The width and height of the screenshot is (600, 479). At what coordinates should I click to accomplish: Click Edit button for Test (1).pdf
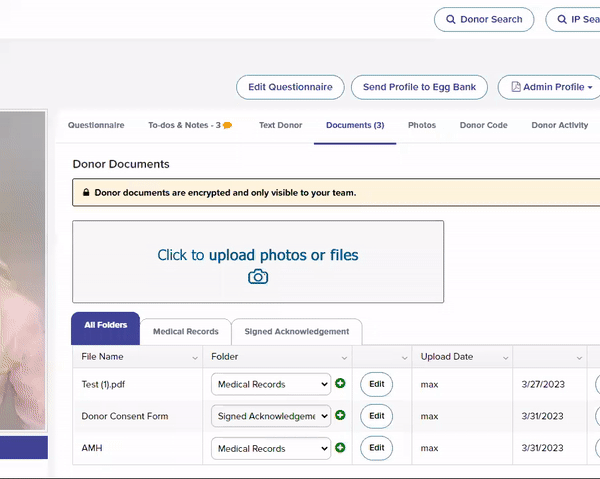coord(376,384)
